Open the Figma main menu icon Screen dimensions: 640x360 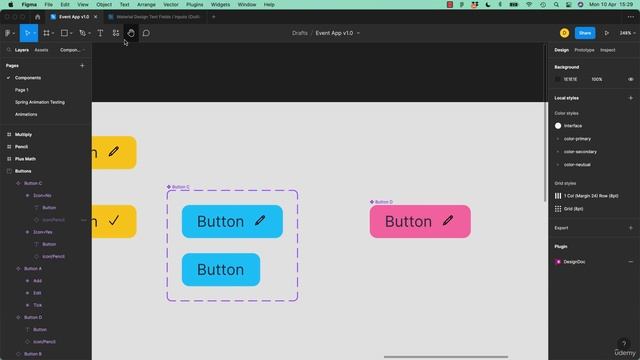pos(7,33)
